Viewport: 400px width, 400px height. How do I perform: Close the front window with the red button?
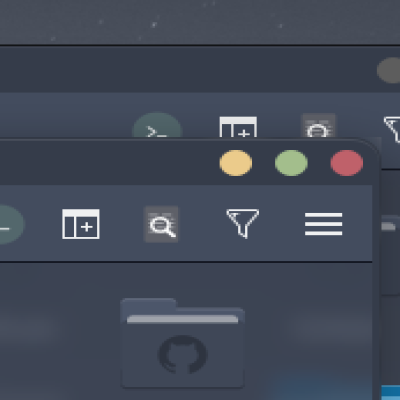(347, 163)
